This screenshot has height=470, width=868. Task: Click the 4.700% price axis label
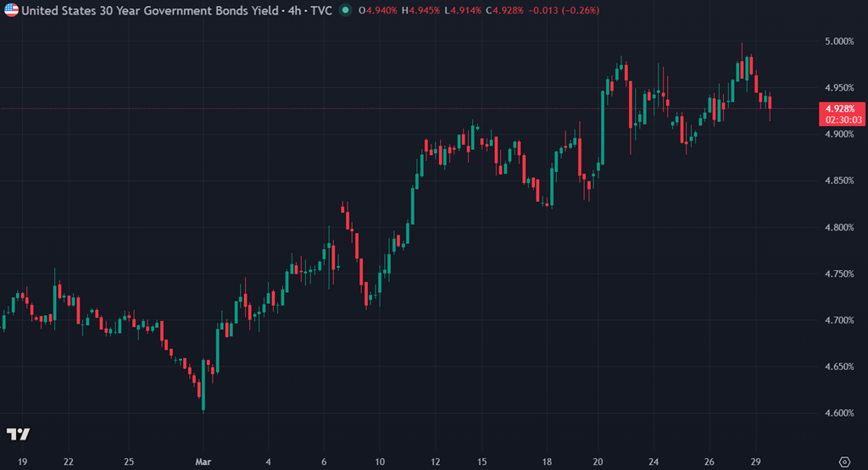coord(839,320)
